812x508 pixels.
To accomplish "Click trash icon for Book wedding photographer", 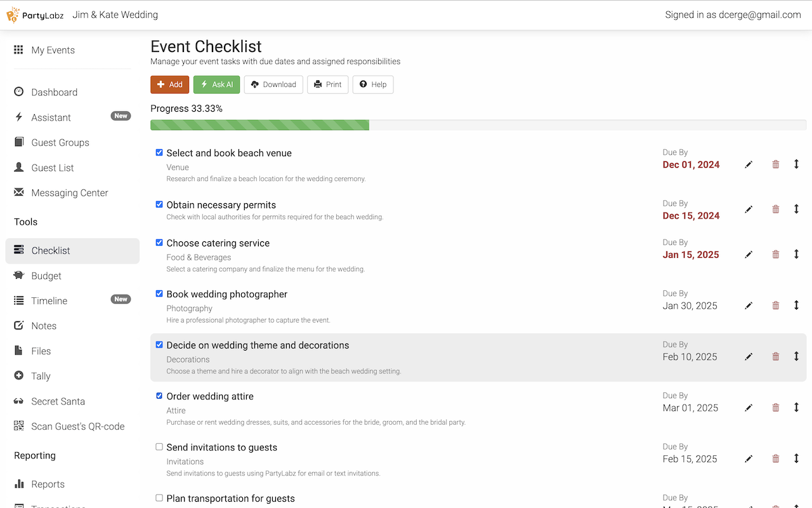I will (x=775, y=305).
